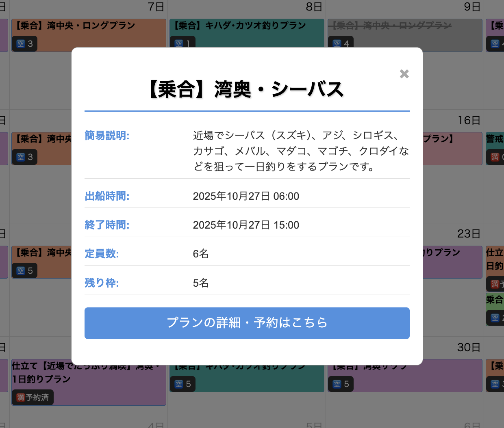Click the 空3 badge on the second-row 湾中央 plan
Screen dimensions: 504x428
[24, 157]
